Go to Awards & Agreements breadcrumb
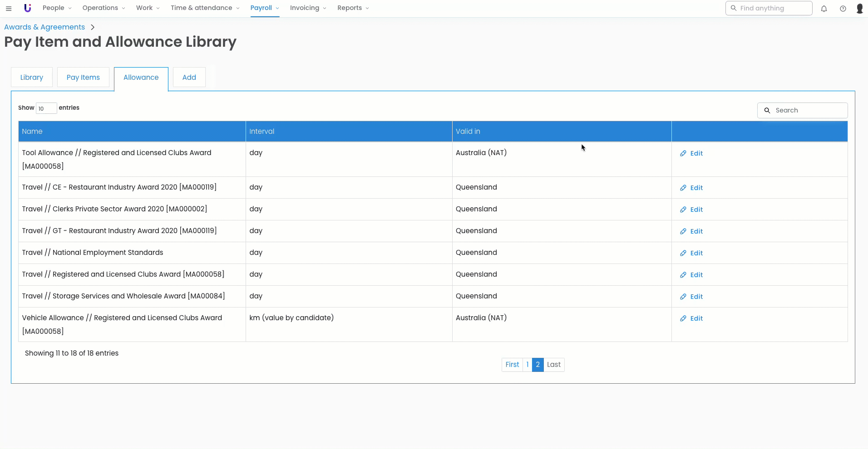 [44, 27]
